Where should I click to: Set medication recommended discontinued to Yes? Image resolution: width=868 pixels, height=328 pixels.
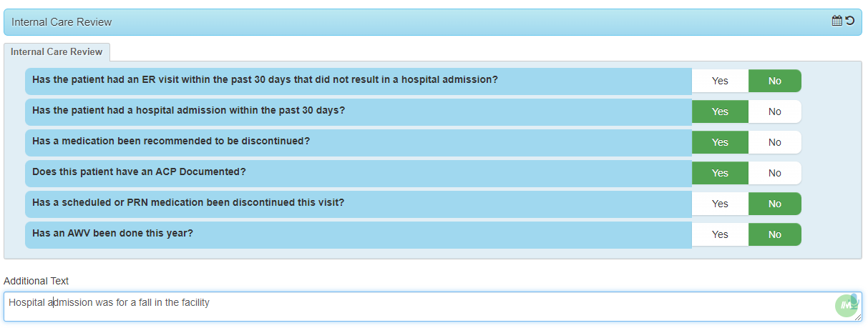click(720, 142)
